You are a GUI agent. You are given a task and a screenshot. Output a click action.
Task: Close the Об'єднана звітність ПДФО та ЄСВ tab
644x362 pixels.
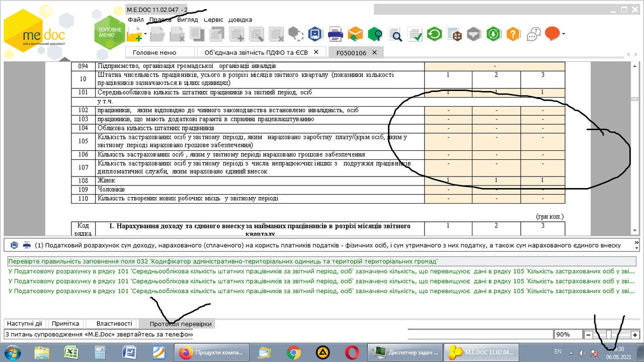coord(316,52)
